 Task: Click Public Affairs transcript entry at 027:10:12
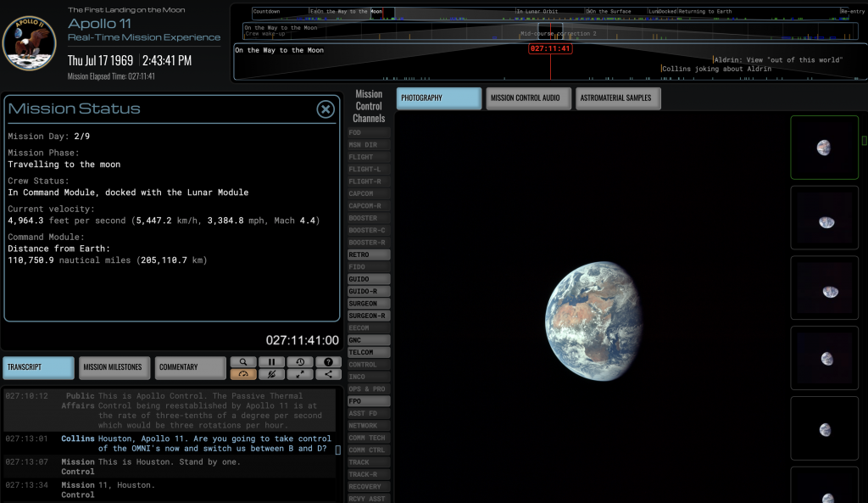click(x=170, y=411)
